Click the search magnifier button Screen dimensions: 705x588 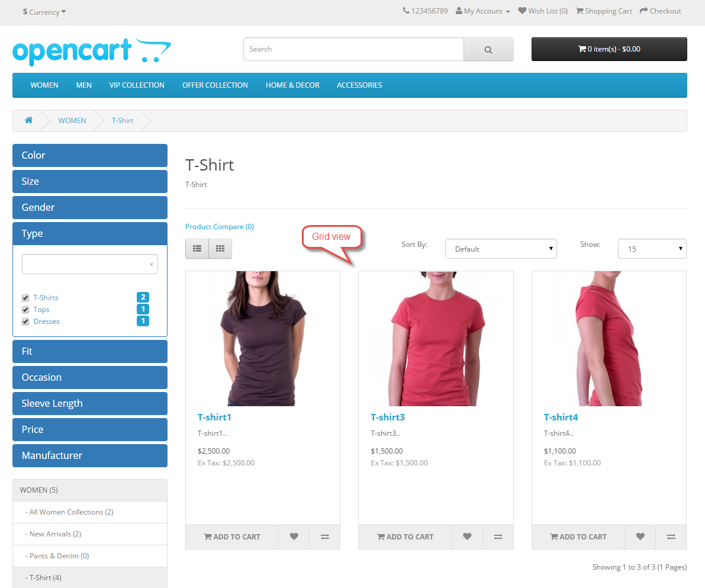coord(488,50)
